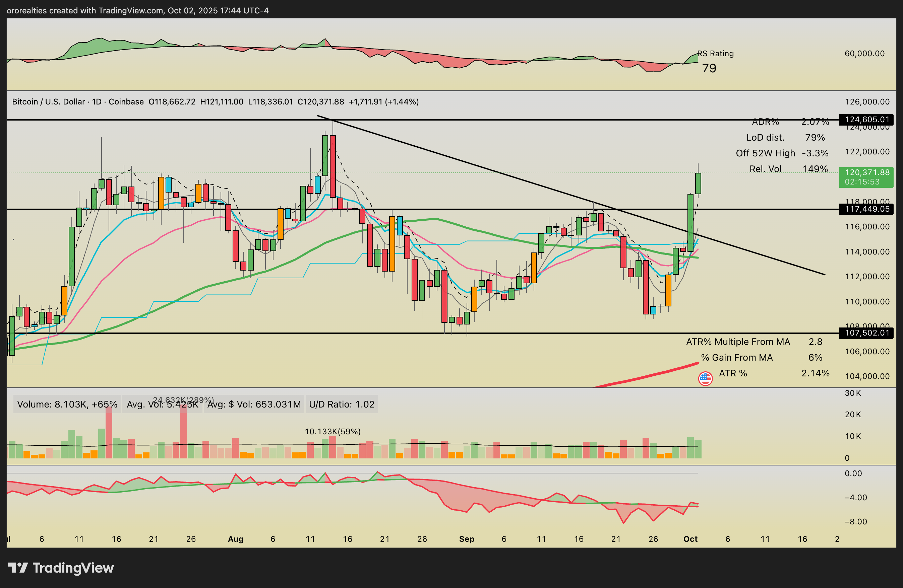Click the Oct label on the date axis
Image resolution: width=903 pixels, height=588 pixels.
[x=690, y=539]
